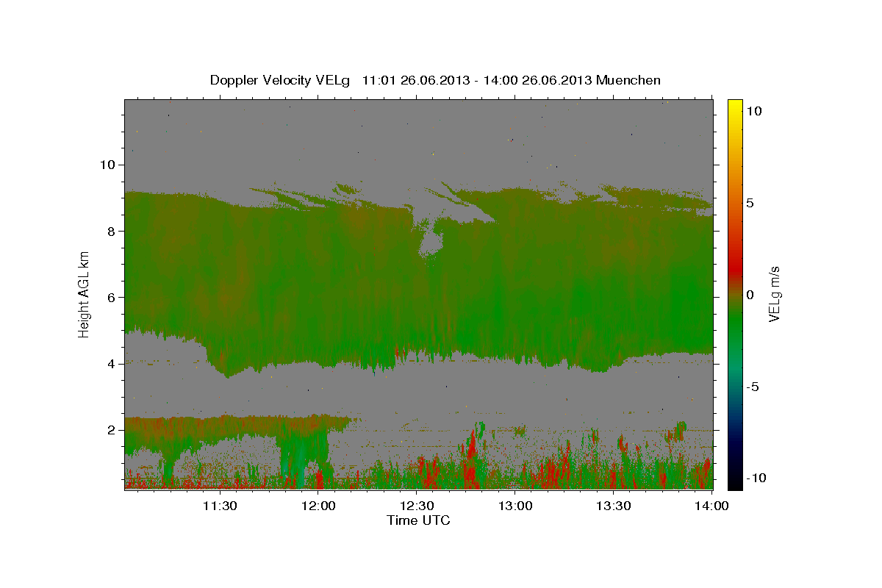Click the 13:00 time tick label

click(515, 506)
